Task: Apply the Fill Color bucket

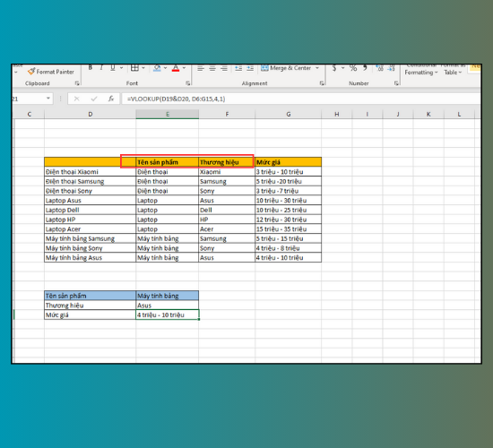Action: (x=157, y=68)
